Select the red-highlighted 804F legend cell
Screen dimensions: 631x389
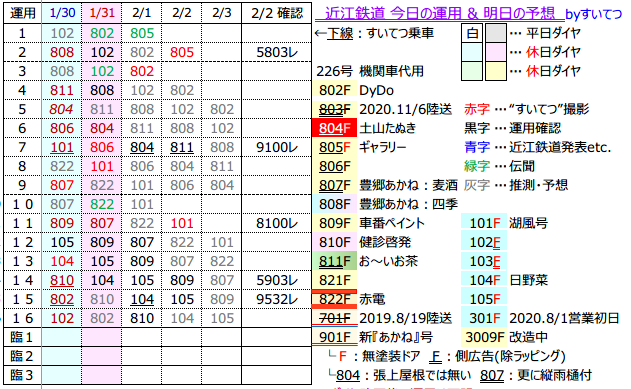point(334,128)
